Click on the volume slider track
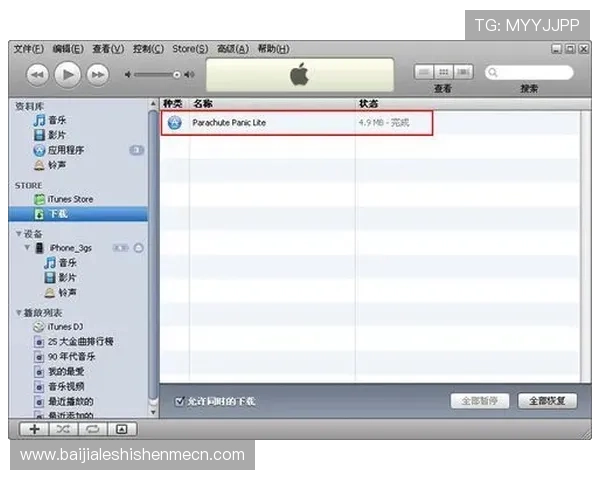600x480 pixels. [157, 74]
